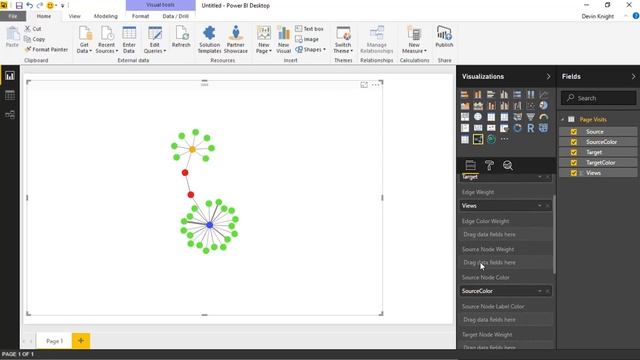Select the donut chart visual
Image resolution: width=640 pixels, height=360 pixels.
pos(517,128)
